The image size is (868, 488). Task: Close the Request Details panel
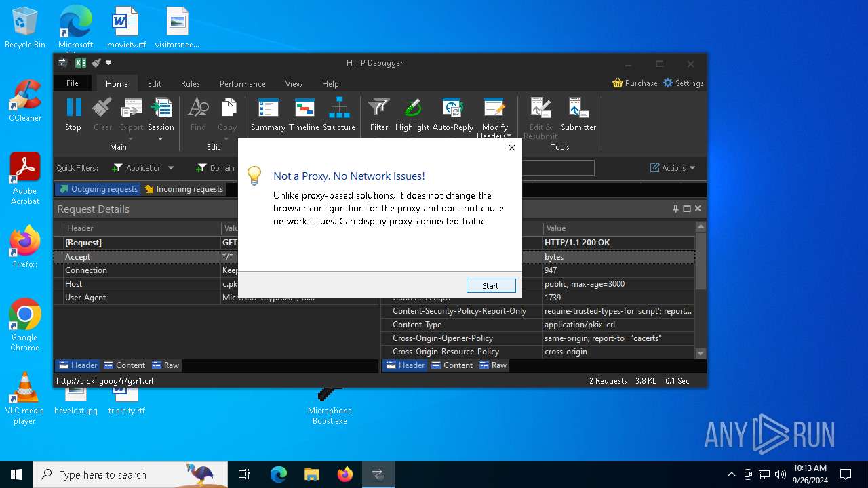coord(698,209)
